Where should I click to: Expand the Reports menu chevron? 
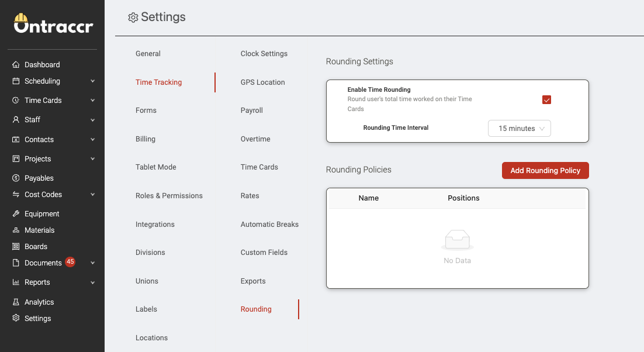coord(93,282)
